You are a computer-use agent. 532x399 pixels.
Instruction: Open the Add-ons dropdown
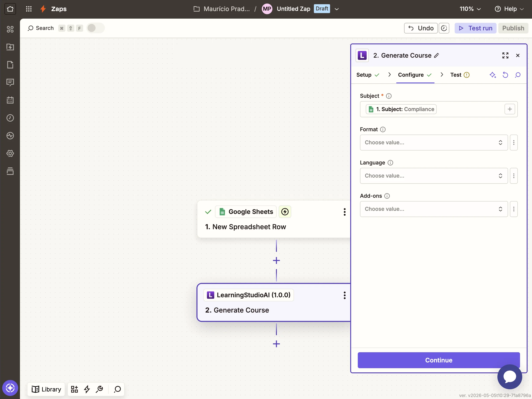(x=434, y=209)
